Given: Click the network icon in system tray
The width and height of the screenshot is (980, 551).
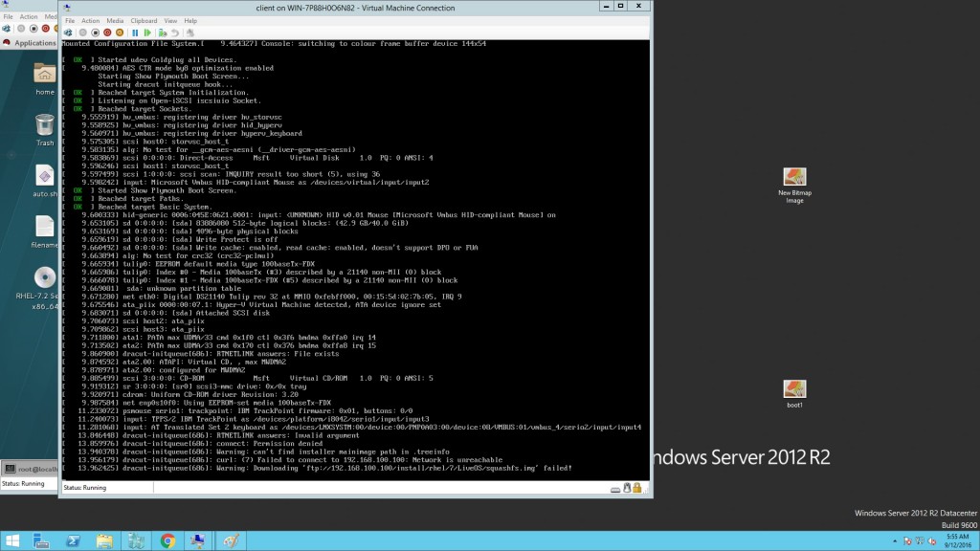Looking at the screenshot, I should tap(920, 541).
